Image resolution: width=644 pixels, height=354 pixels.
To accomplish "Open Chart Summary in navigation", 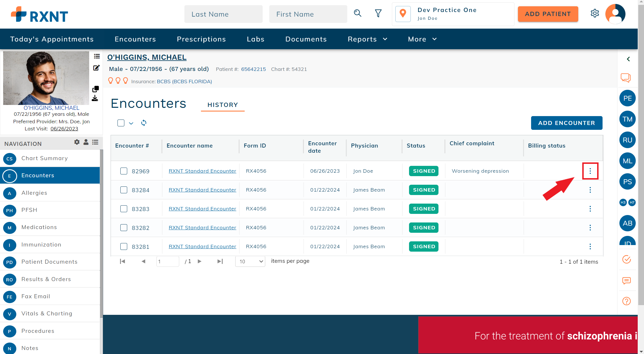I will point(50,158).
